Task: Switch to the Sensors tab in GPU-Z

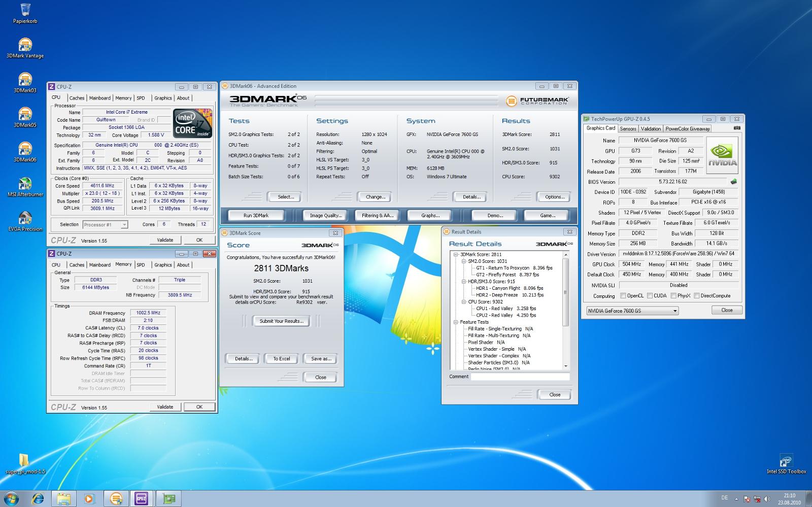Action: [x=628, y=128]
